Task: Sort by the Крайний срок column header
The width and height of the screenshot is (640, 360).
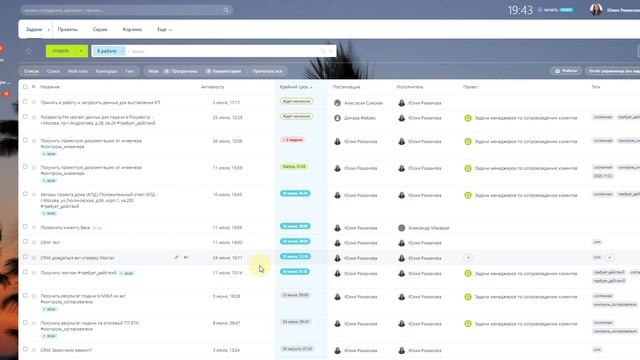Action: click(x=296, y=87)
